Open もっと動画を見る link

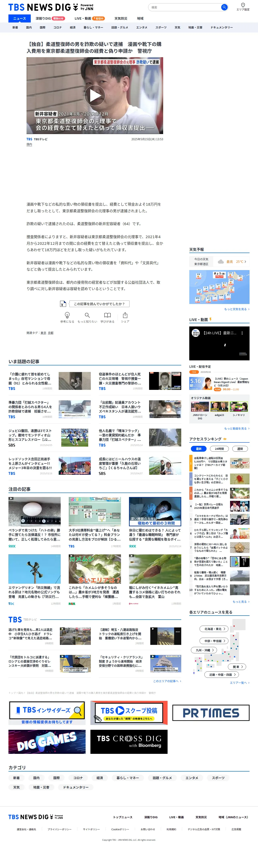237,428
